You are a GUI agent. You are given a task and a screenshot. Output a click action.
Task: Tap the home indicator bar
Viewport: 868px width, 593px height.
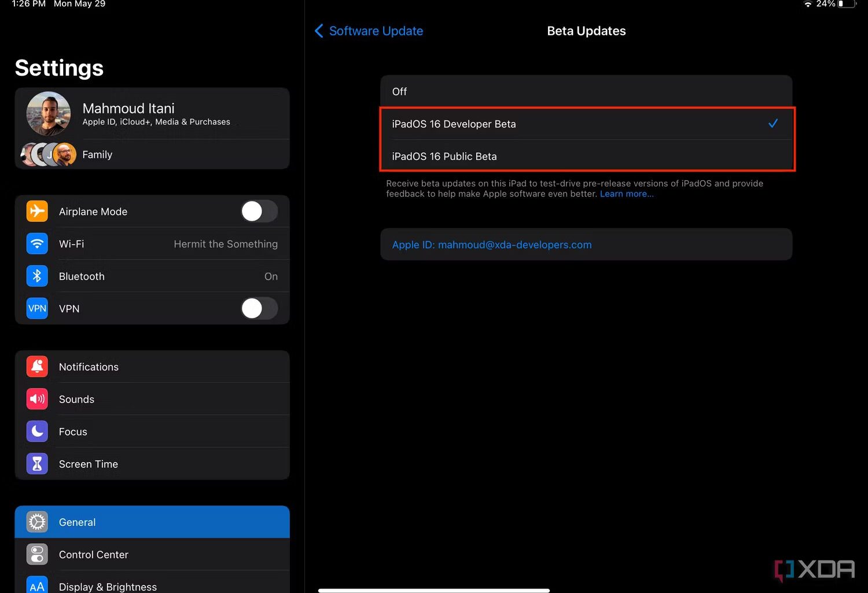434,591
